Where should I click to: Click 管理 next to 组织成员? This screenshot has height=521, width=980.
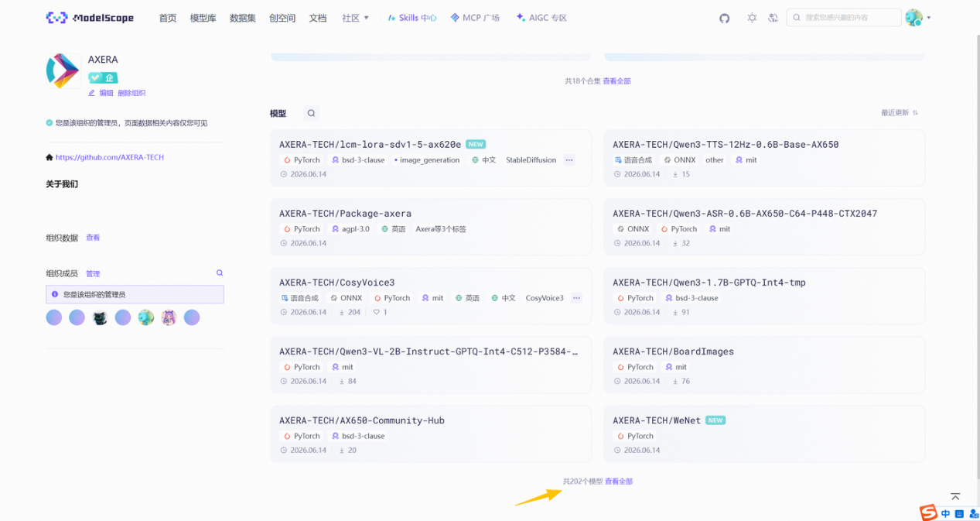[93, 274]
